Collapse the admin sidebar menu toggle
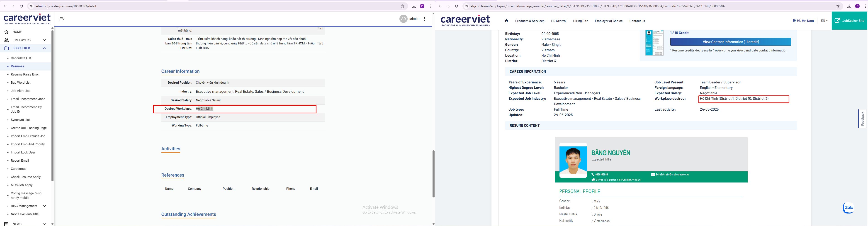868x226 pixels. pyautogui.click(x=62, y=19)
